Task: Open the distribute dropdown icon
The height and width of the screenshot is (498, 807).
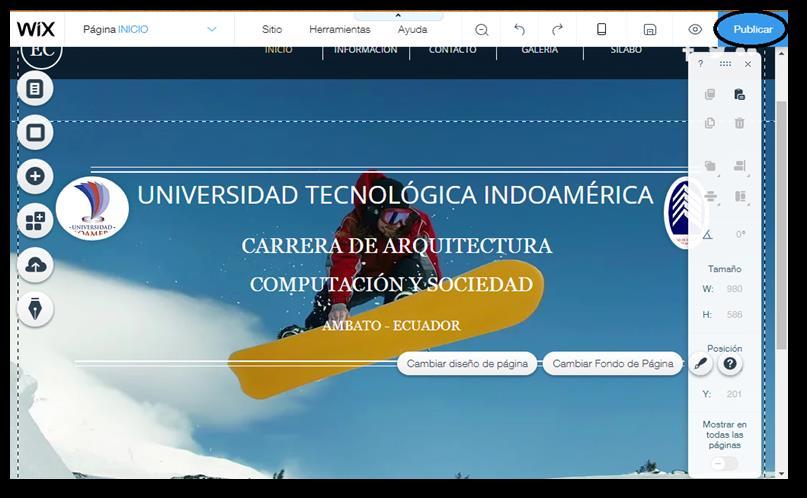Action: (x=710, y=197)
